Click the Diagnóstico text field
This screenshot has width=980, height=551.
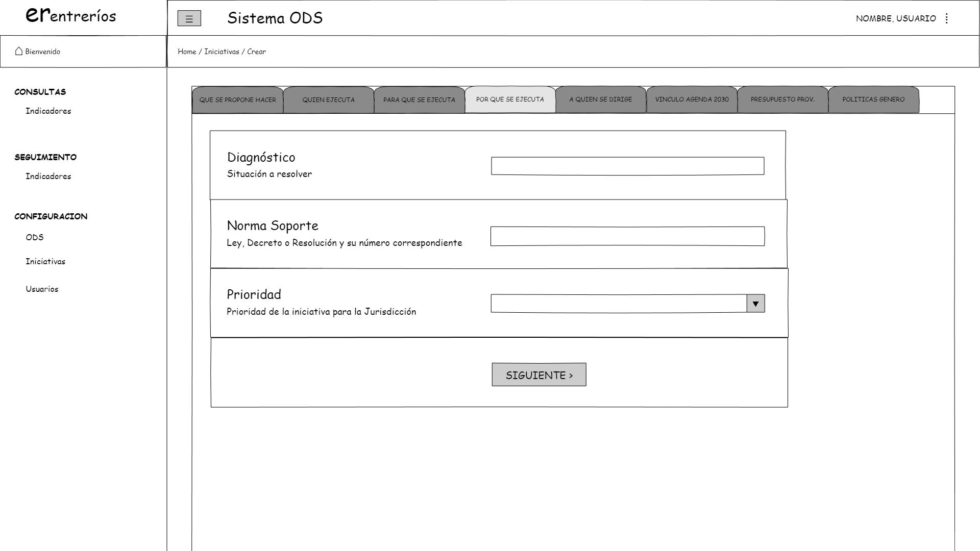pyautogui.click(x=627, y=166)
